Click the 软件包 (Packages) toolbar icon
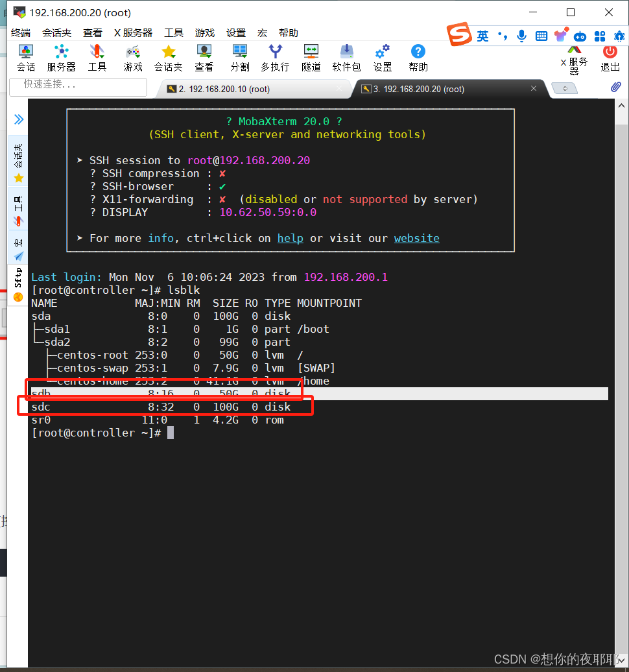This screenshot has height=672, width=629. click(x=347, y=58)
